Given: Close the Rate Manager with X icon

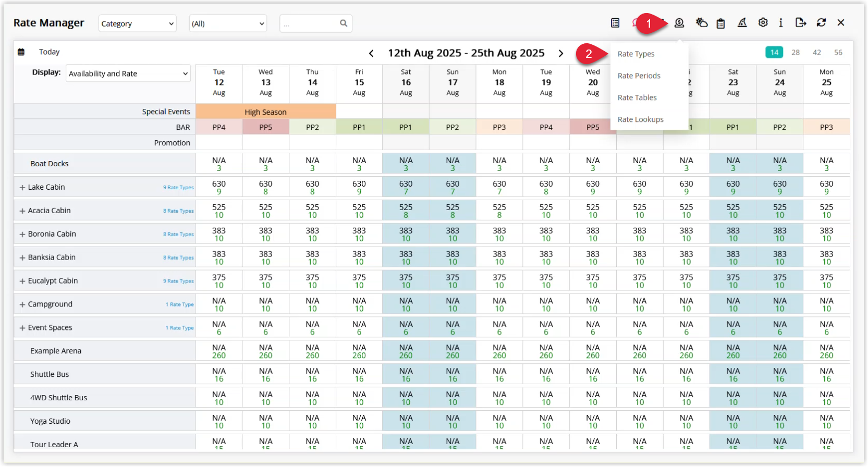Looking at the screenshot, I should pos(841,23).
